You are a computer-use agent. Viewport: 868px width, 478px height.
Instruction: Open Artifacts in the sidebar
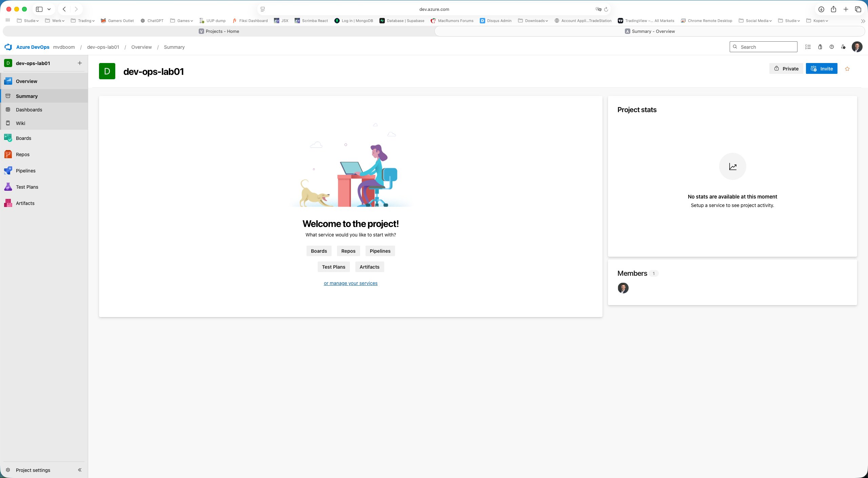[x=25, y=203]
